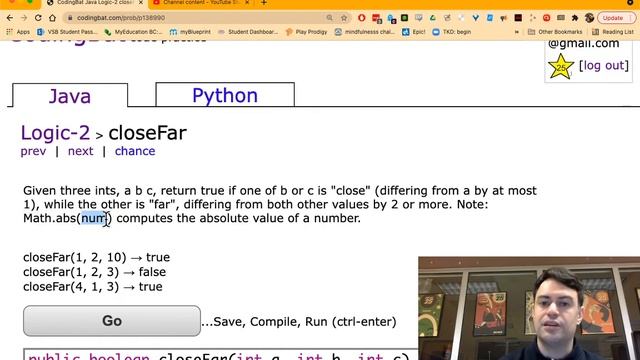
Task: Open the Apps bookmark shortcut
Action: [x=18, y=32]
